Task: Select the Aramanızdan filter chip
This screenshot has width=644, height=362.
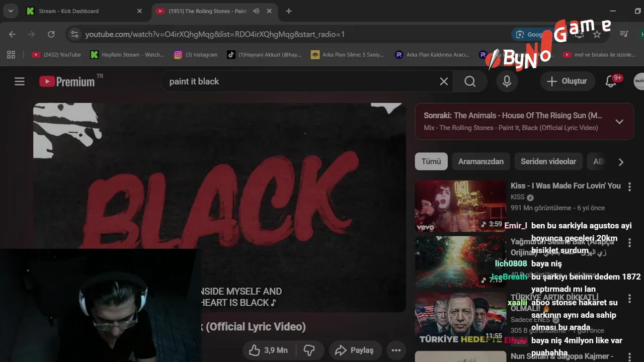Action: (x=481, y=161)
